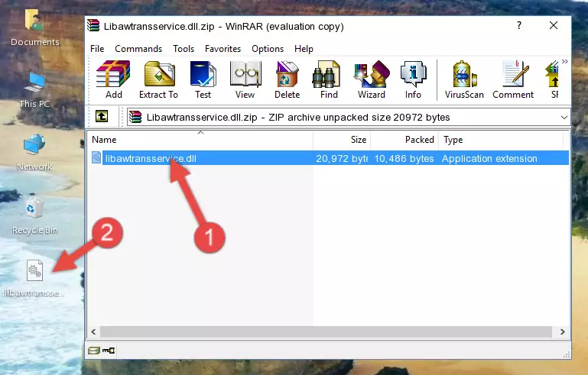Select the Recycle Bin desktop icon
The height and width of the screenshot is (375, 588).
(34, 216)
